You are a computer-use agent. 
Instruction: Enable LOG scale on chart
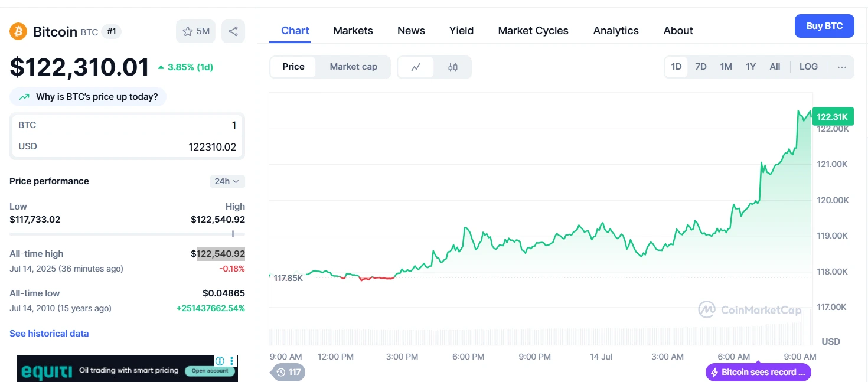pos(808,67)
